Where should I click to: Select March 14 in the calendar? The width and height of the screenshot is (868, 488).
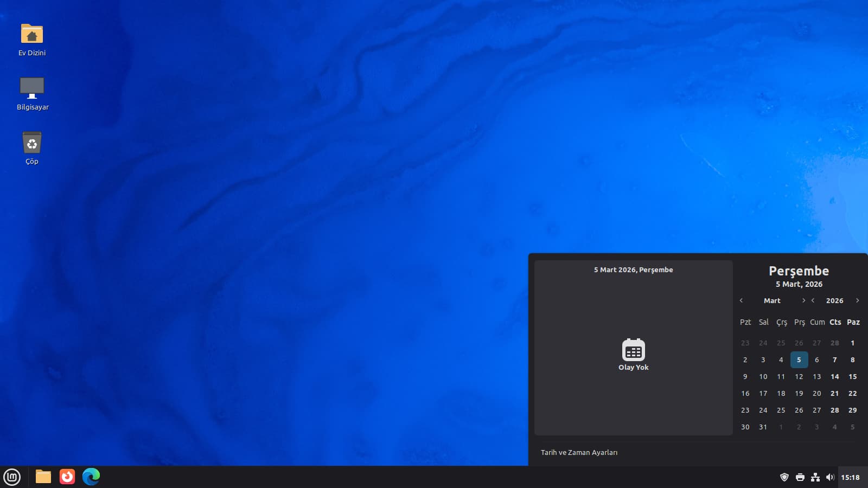pyautogui.click(x=834, y=376)
